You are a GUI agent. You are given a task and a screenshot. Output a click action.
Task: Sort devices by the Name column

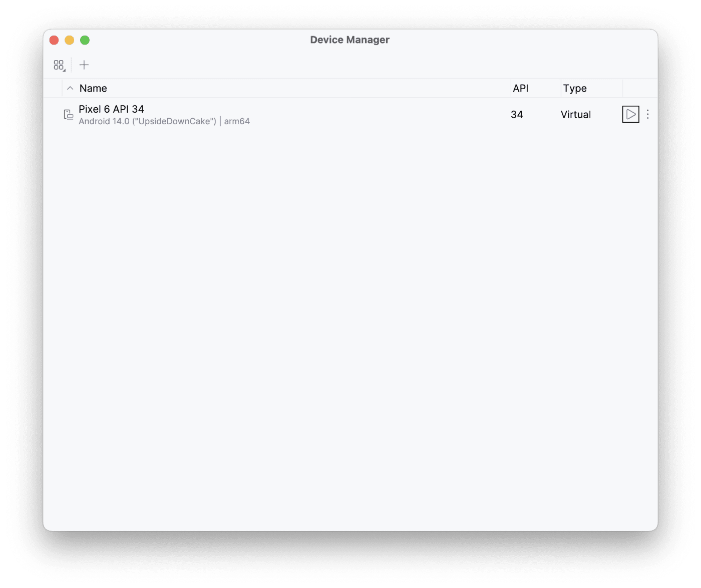click(x=93, y=88)
